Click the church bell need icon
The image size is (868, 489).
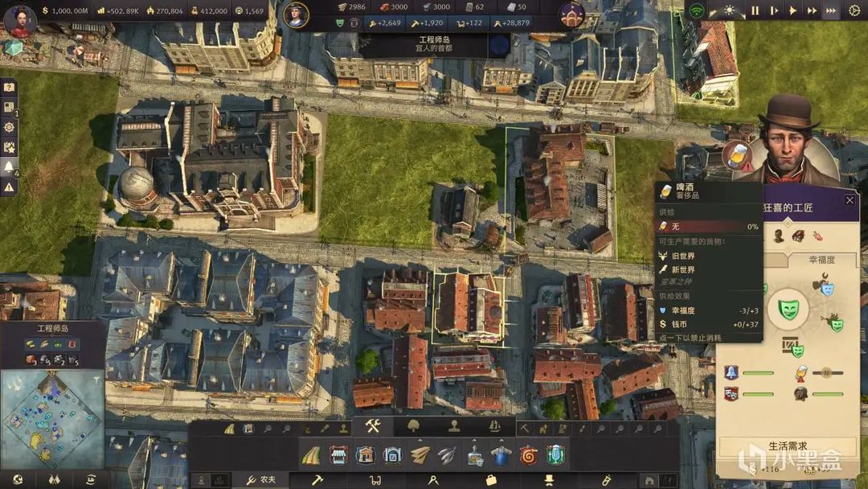731,372
